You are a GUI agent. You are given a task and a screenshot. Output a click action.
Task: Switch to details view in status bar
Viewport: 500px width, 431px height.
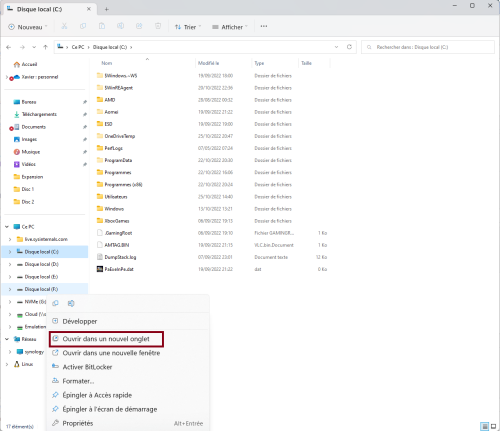484,426
